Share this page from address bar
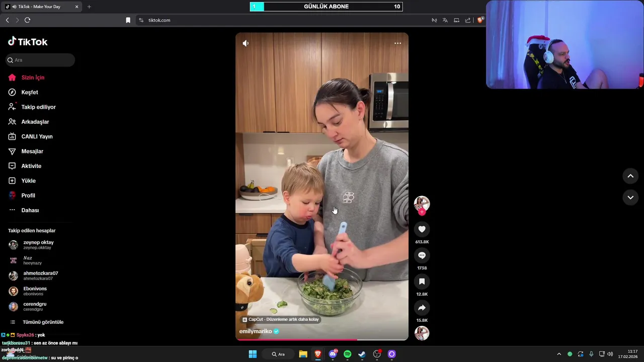 pyautogui.click(x=468, y=20)
